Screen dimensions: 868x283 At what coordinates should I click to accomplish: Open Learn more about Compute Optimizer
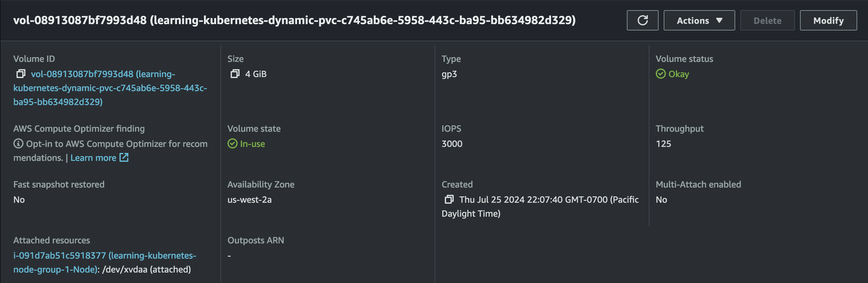point(93,157)
